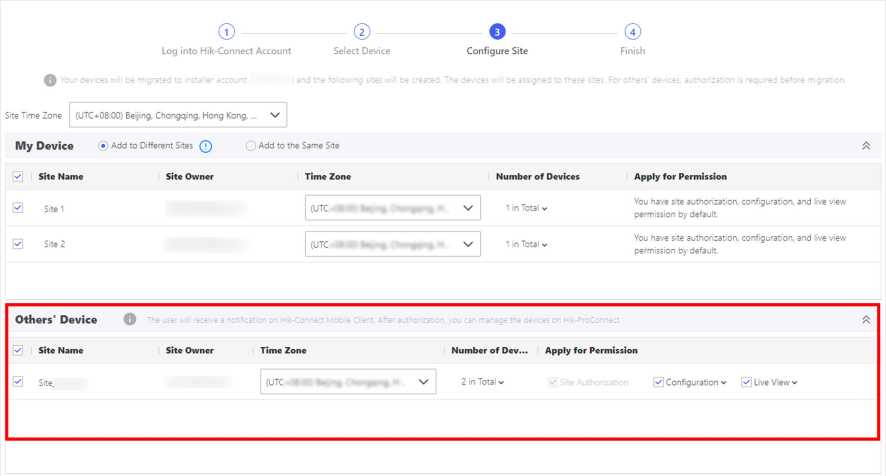The height and width of the screenshot is (476, 886).
Task: Click info icon next to Others' Device
Action: click(130, 320)
